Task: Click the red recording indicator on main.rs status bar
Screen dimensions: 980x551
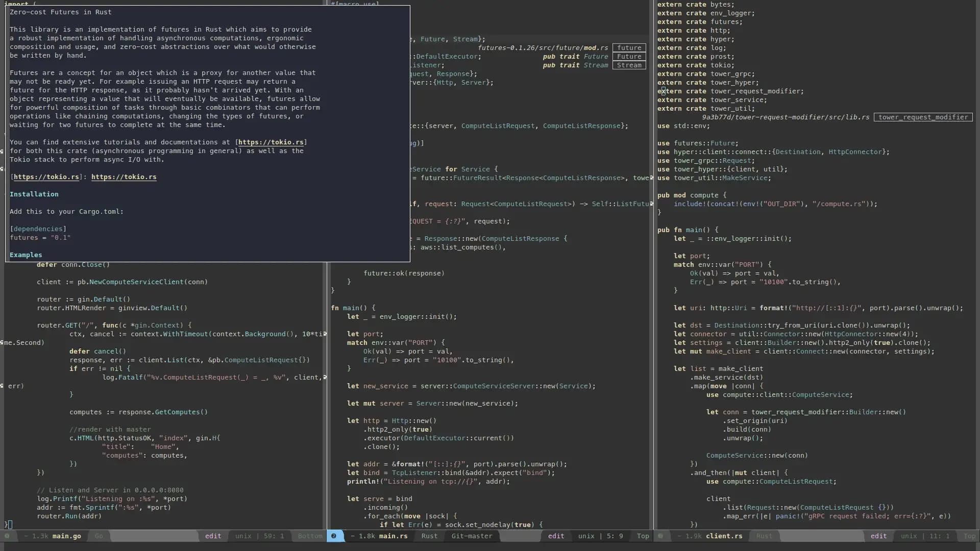Action: (334, 536)
